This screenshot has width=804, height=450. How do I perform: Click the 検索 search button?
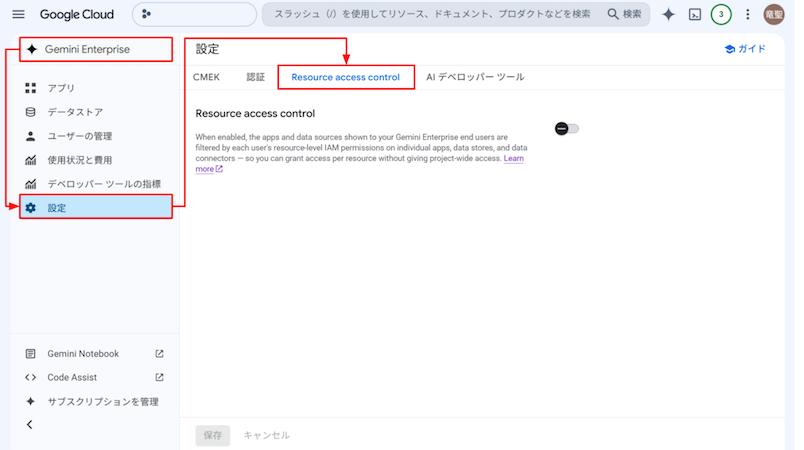(x=625, y=14)
